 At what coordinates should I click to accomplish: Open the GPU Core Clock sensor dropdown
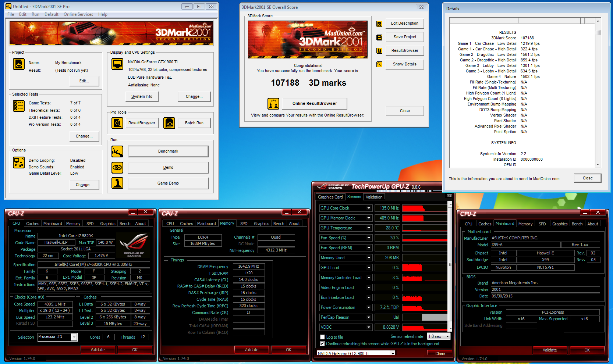click(369, 208)
